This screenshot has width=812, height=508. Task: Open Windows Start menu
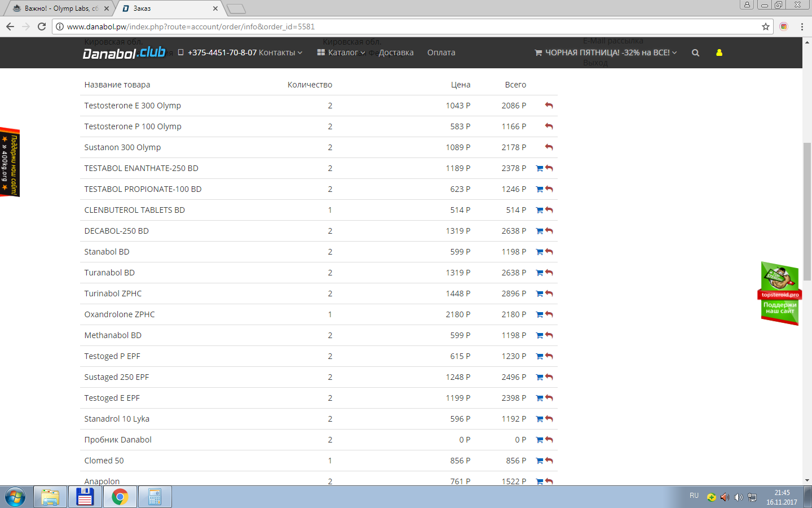point(15,497)
